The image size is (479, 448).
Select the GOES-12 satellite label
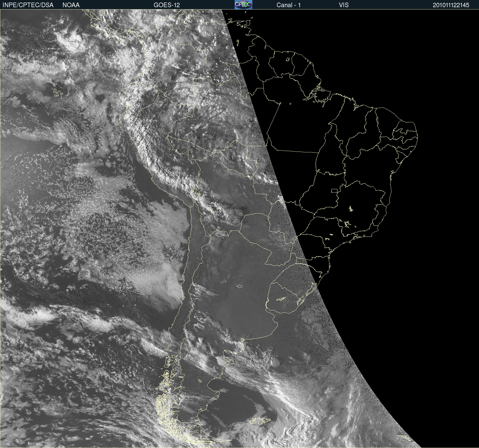167,5
